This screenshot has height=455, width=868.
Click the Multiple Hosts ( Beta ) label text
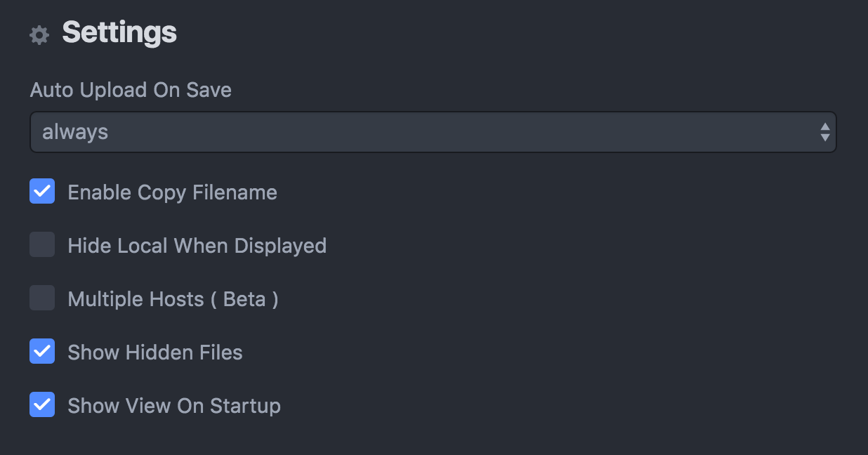(173, 299)
